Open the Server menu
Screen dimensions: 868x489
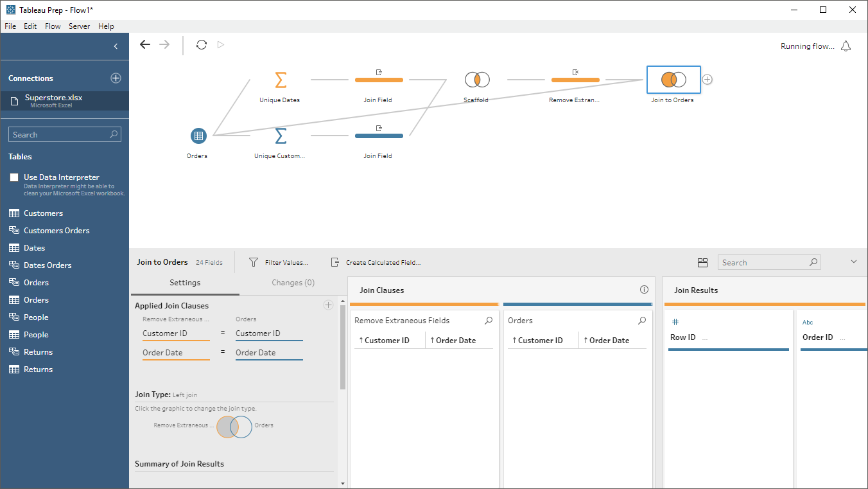pos(79,26)
